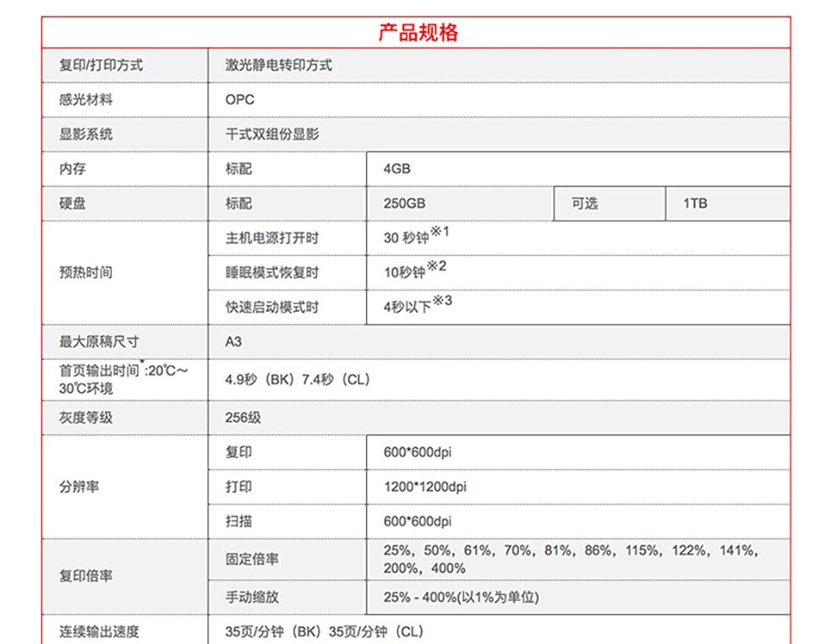The image size is (837, 644).
Task: Select the 256级 grayscale value
Action: click(243, 418)
